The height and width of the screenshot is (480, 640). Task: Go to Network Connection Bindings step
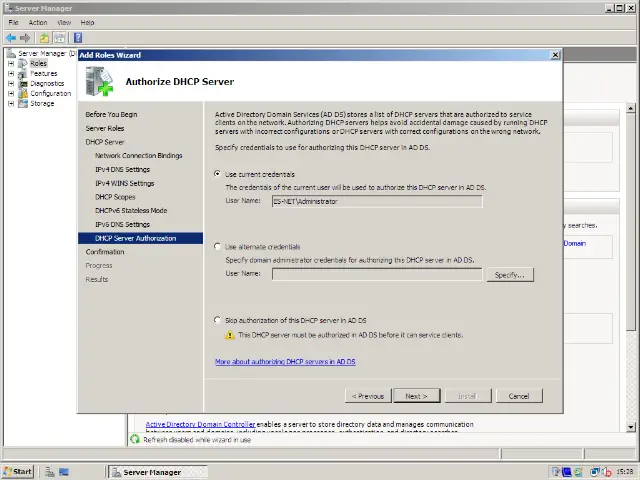coord(138,156)
